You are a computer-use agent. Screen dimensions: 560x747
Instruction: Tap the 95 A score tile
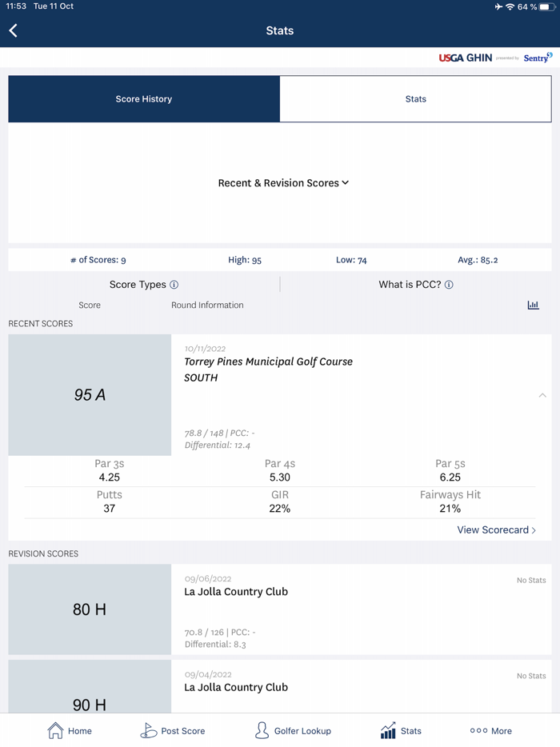point(90,395)
